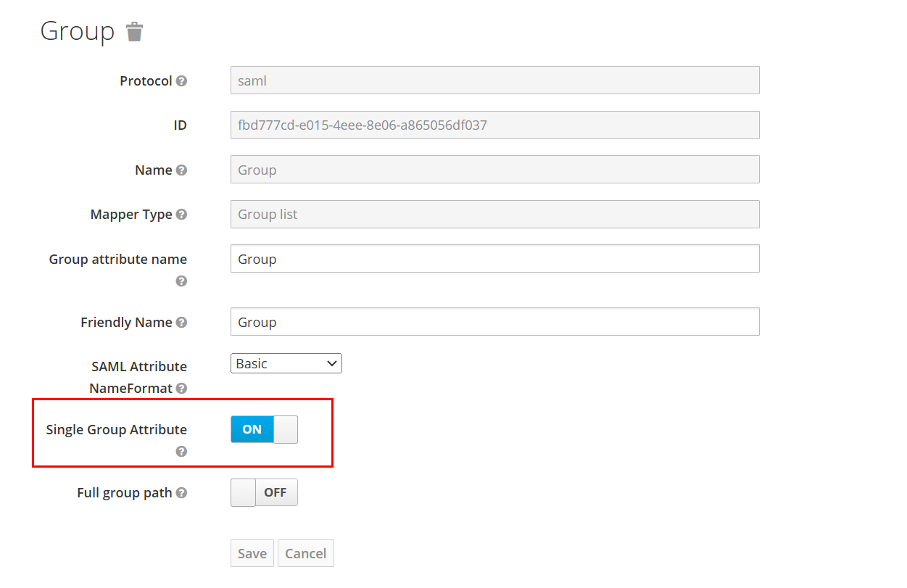Click into the Group attribute name field

pyautogui.click(x=494, y=259)
